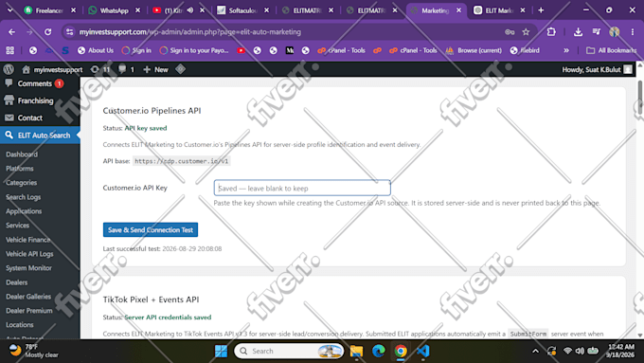Viewport: 644px width, 363px height.
Task: Mute the YouTube tab audio icon
Action: (x=189, y=10)
